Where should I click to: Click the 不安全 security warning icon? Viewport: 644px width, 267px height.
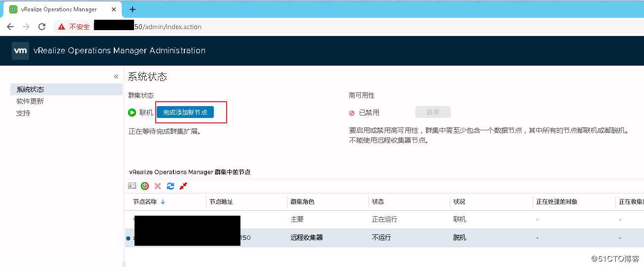(62, 27)
